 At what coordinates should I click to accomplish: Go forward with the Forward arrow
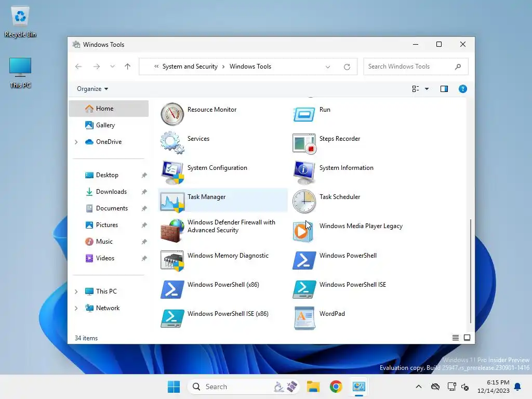pyautogui.click(x=96, y=66)
